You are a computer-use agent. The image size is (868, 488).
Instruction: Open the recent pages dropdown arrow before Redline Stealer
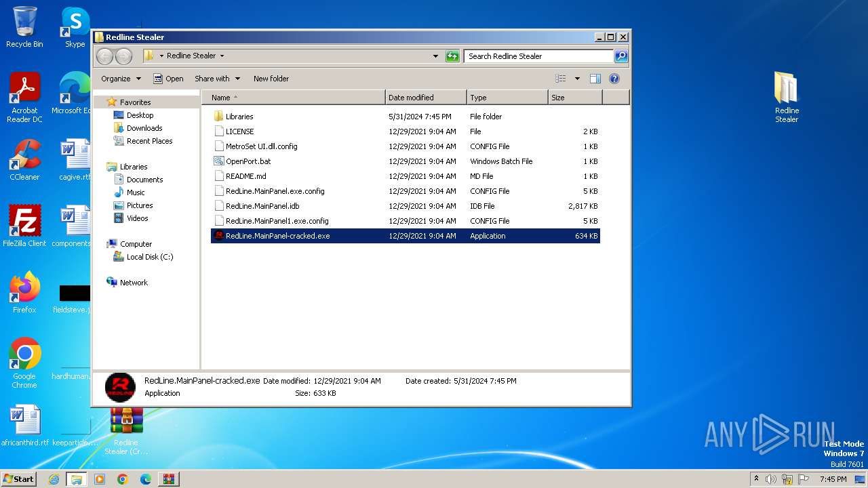[161, 56]
